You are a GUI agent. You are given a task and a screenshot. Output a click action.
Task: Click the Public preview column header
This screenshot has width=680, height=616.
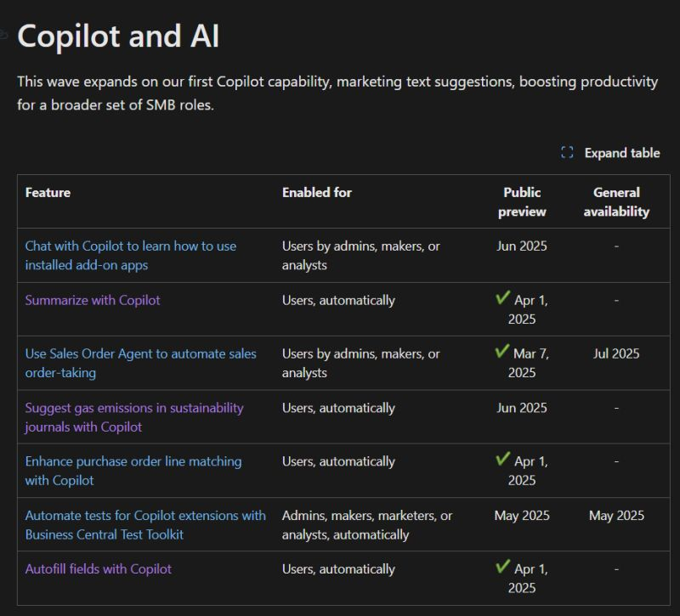click(x=522, y=202)
